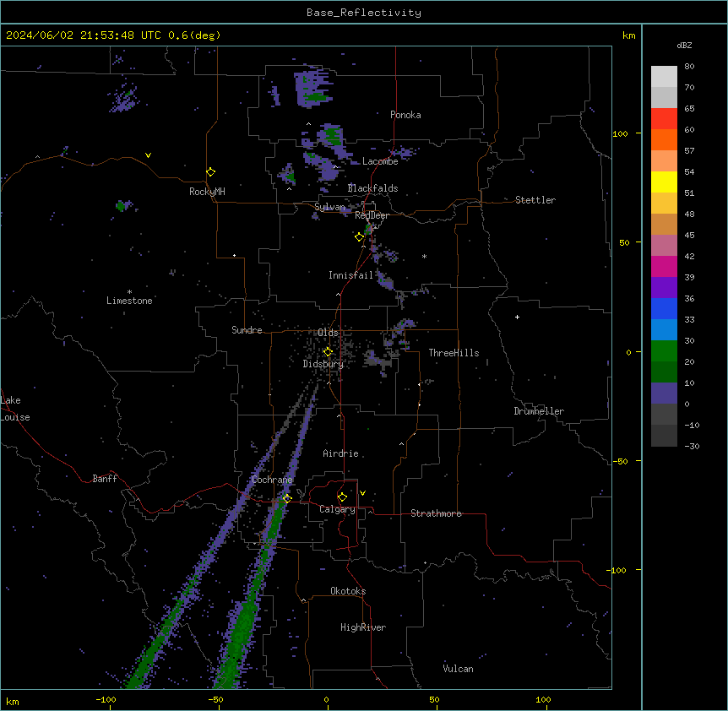Click the Didsbury town label

323,364
